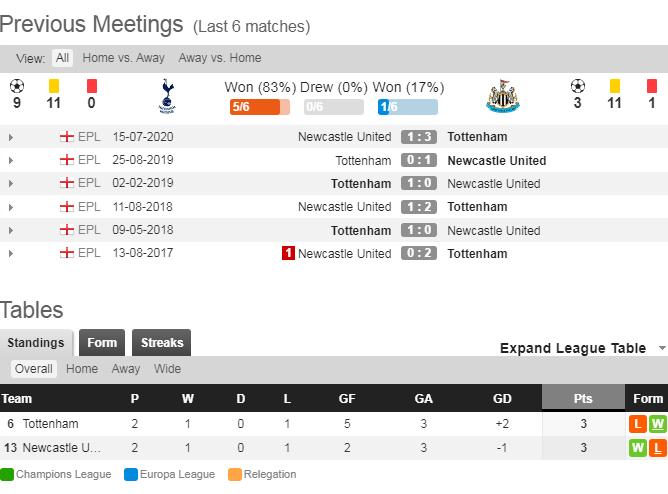Switch to the Streaks tab
The width and height of the screenshot is (668, 494).
tap(162, 343)
